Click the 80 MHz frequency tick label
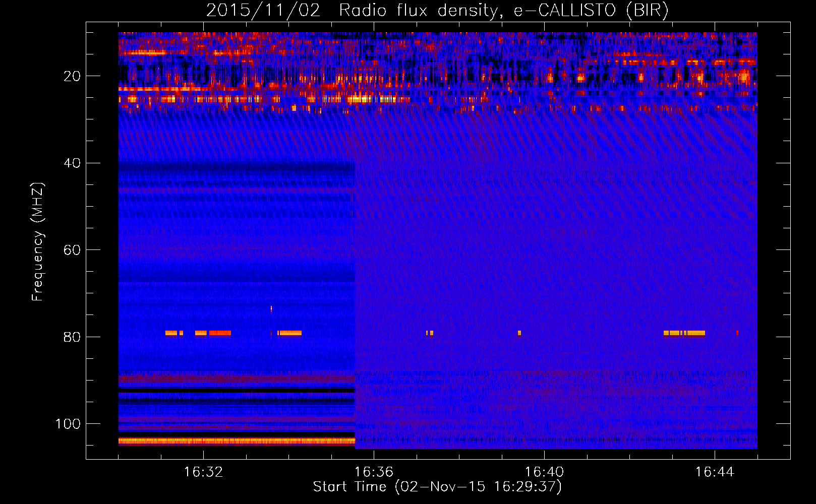The image size is (816, 504). [x=72, y=337]
